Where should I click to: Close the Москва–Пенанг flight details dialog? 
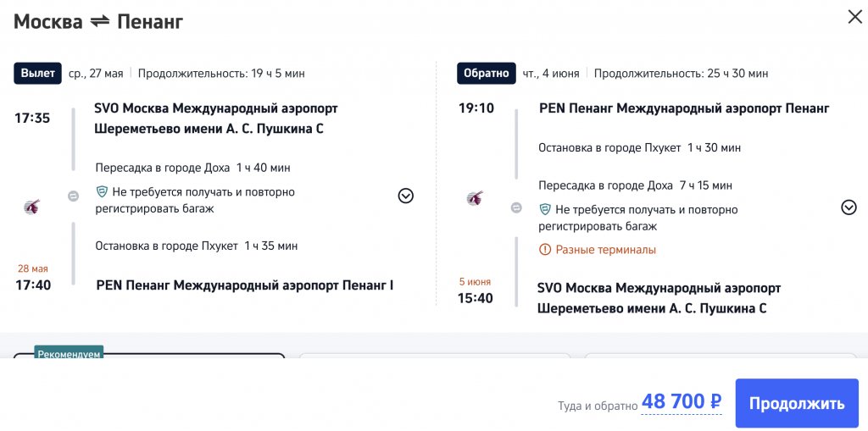[854, 17]
